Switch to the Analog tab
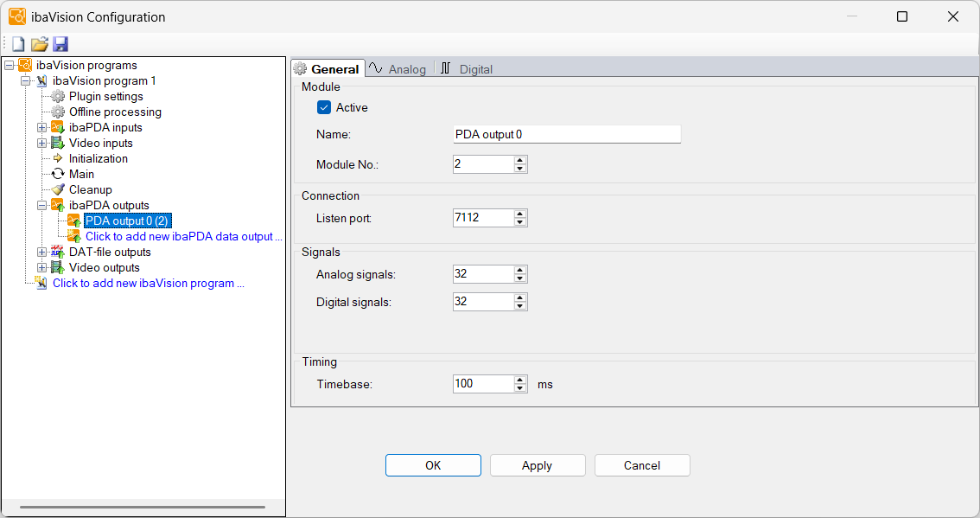This screenshot has width=980, height=518. tap(398, 69)
